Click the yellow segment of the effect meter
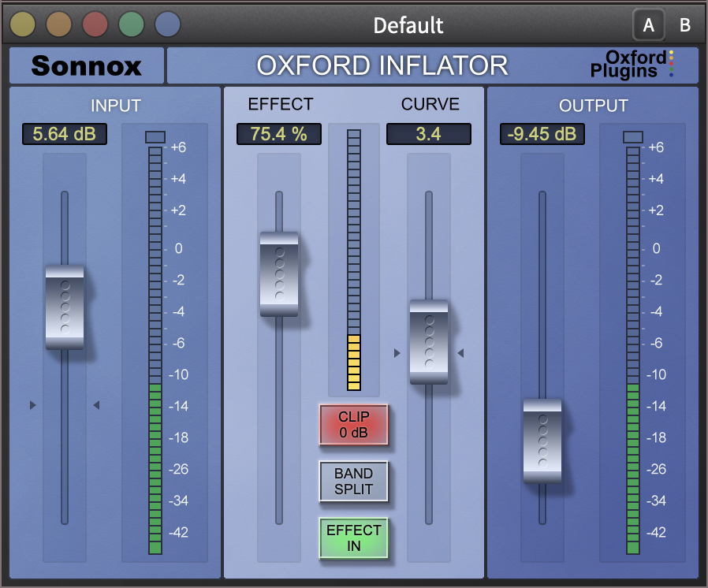 click(x=353, y=363)
